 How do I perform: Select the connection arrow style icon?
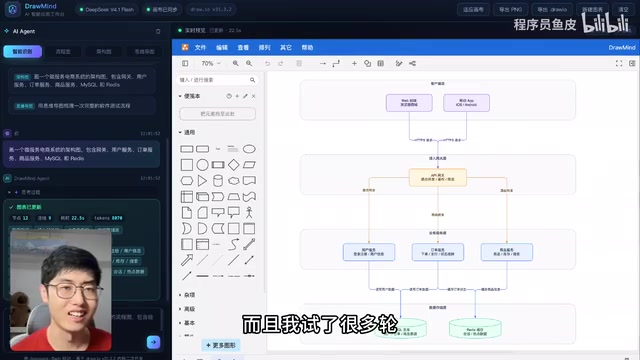pos(322,63)
